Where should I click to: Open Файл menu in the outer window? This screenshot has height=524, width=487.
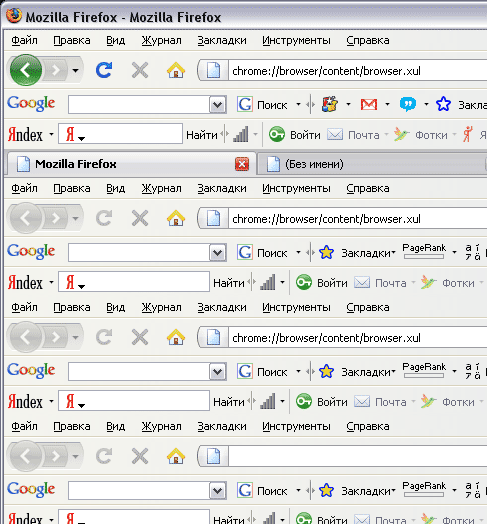(x=24, y=40)
